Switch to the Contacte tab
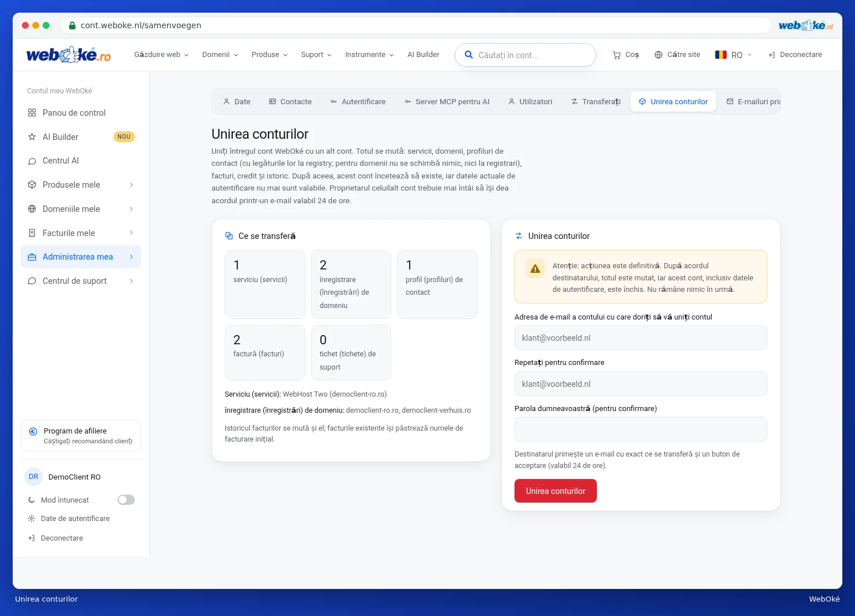855x616 pixels. (x=290, y=101)
